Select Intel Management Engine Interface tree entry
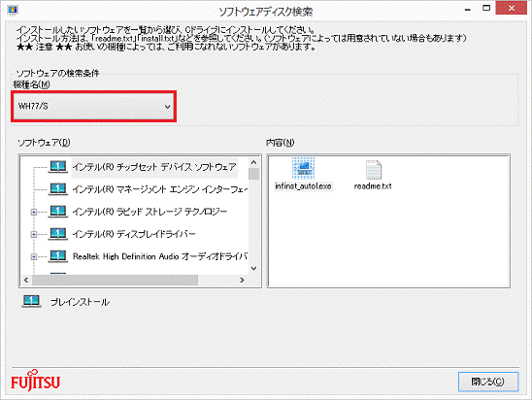 coord(160,189)
